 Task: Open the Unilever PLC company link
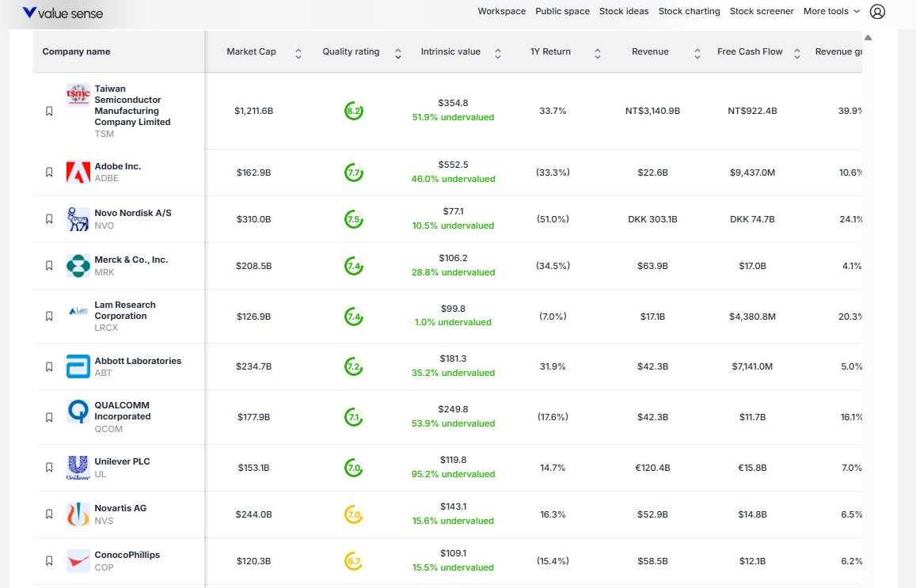123,461
